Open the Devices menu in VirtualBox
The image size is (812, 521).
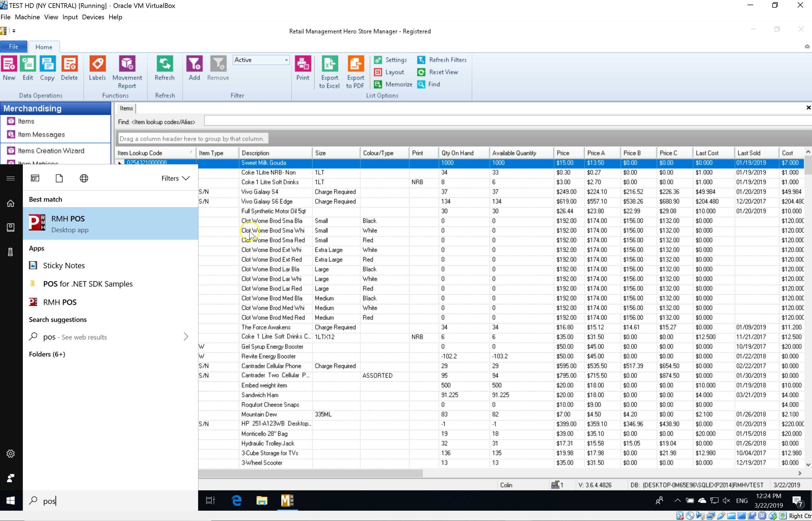(93, 17)
